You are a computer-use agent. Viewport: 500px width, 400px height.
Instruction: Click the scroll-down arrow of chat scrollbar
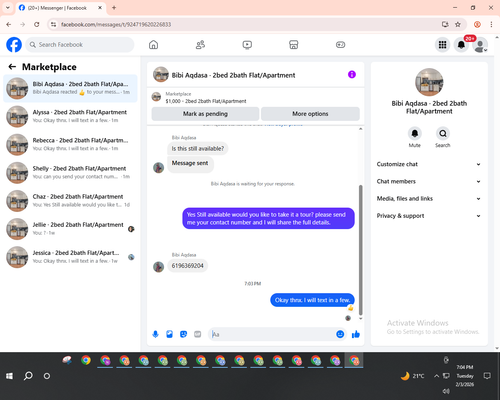tap(360, 319)
